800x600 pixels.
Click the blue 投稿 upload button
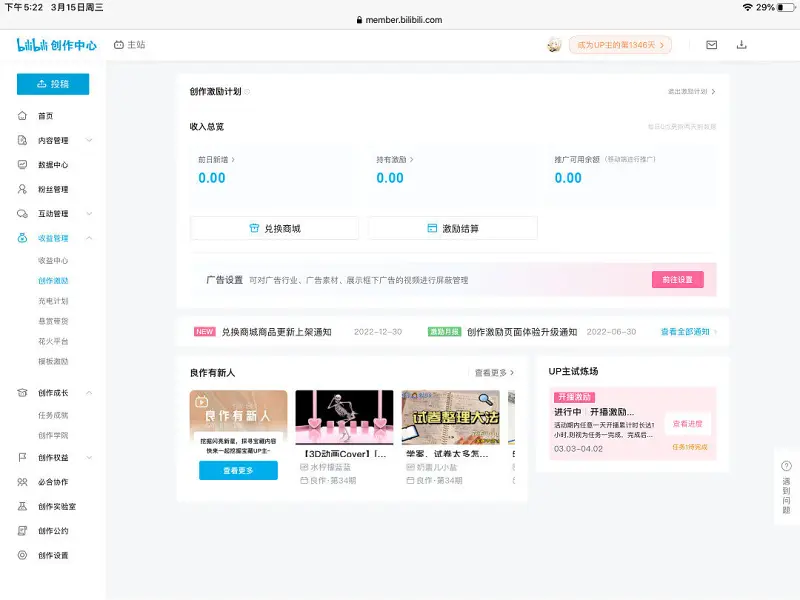coord(53,84)
